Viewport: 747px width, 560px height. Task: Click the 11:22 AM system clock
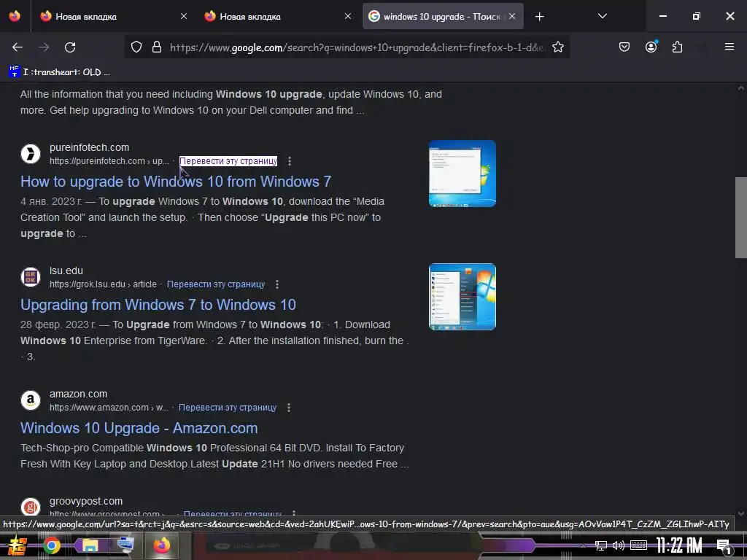tap(679, 545)
